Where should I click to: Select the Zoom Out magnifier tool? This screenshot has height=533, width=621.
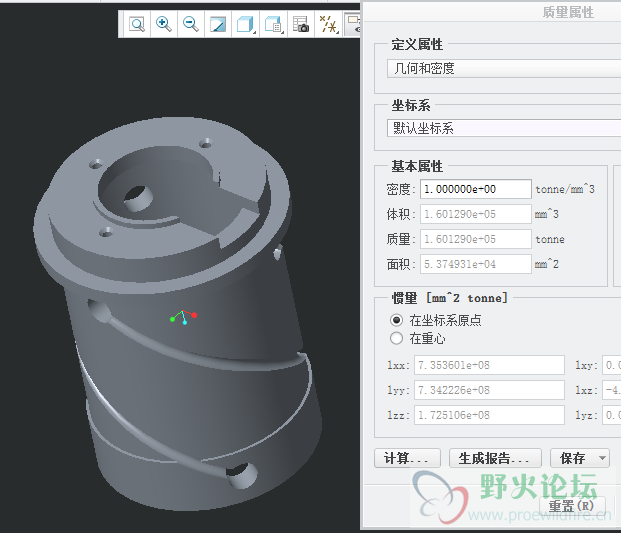pos(190,25)
